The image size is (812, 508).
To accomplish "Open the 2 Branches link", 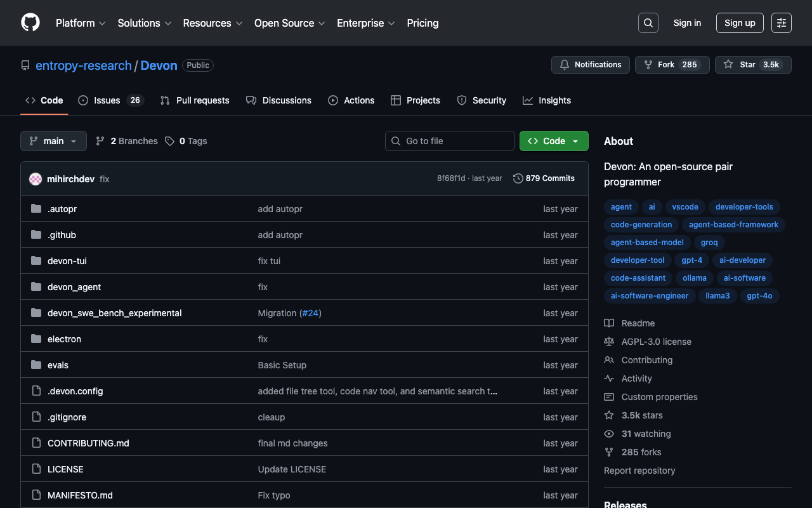I will tap(127, 141).
